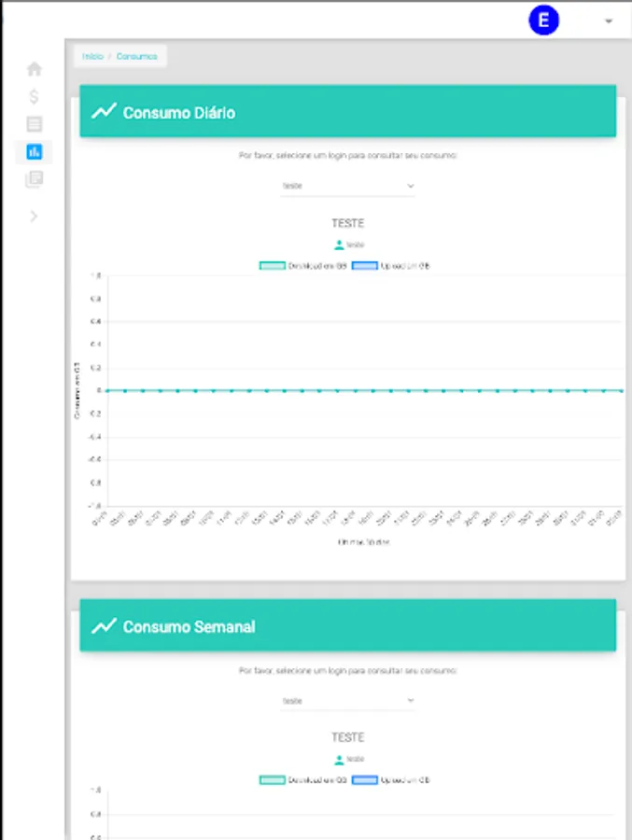This screenshot has width=632, height=840.
Task: Open the list document icon in sidebar
Action: pyautogui.click(x=35, y=124)
